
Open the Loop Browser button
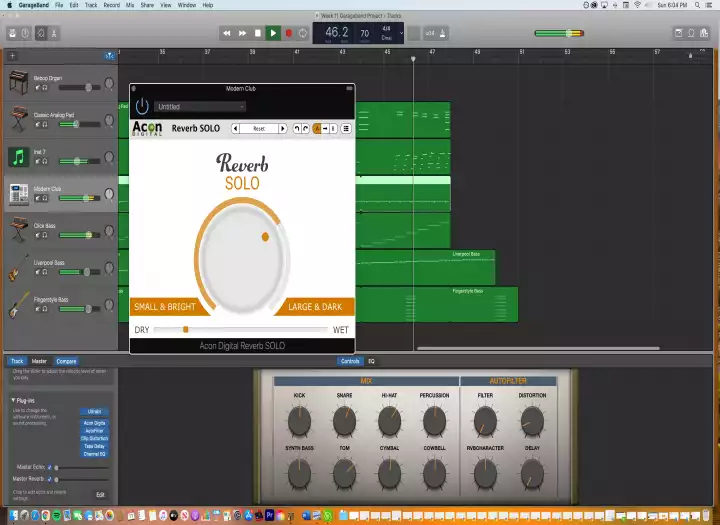point(691,33)
